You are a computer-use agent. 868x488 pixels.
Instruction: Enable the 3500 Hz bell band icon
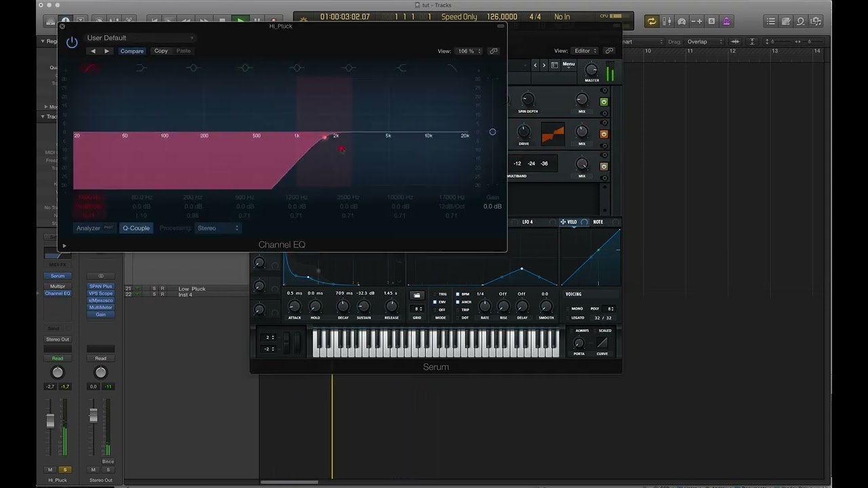click(349, 68)
